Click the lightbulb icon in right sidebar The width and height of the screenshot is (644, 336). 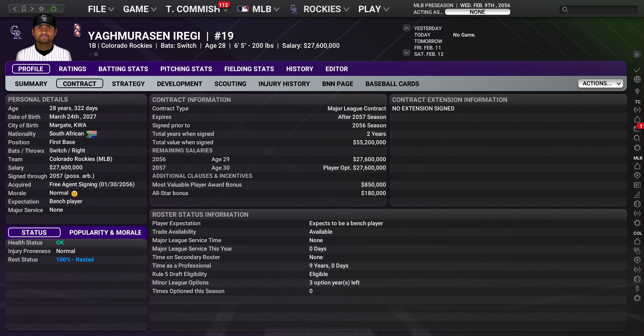tap(637, 91)
